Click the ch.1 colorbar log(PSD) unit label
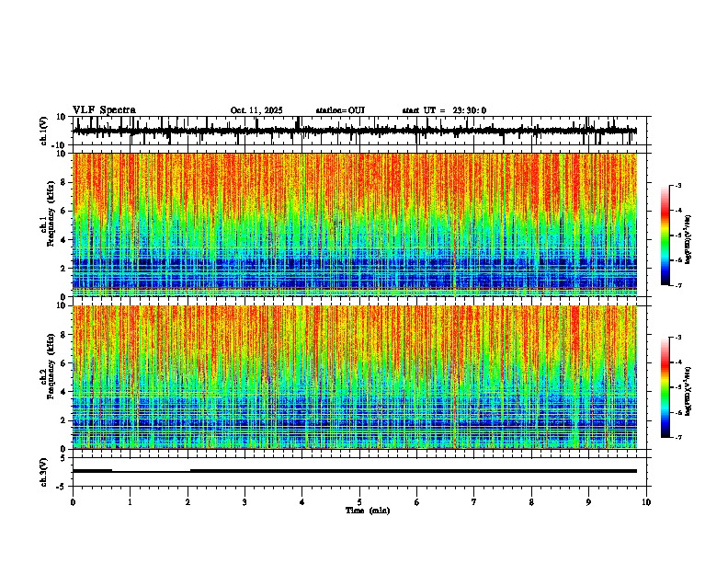 point(688,239)
